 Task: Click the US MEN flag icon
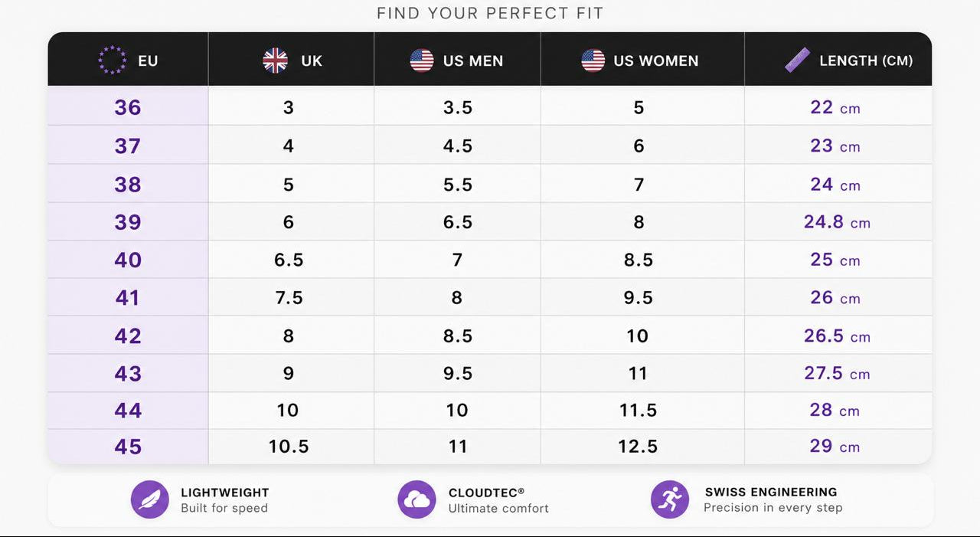click(x=422, y=60)
